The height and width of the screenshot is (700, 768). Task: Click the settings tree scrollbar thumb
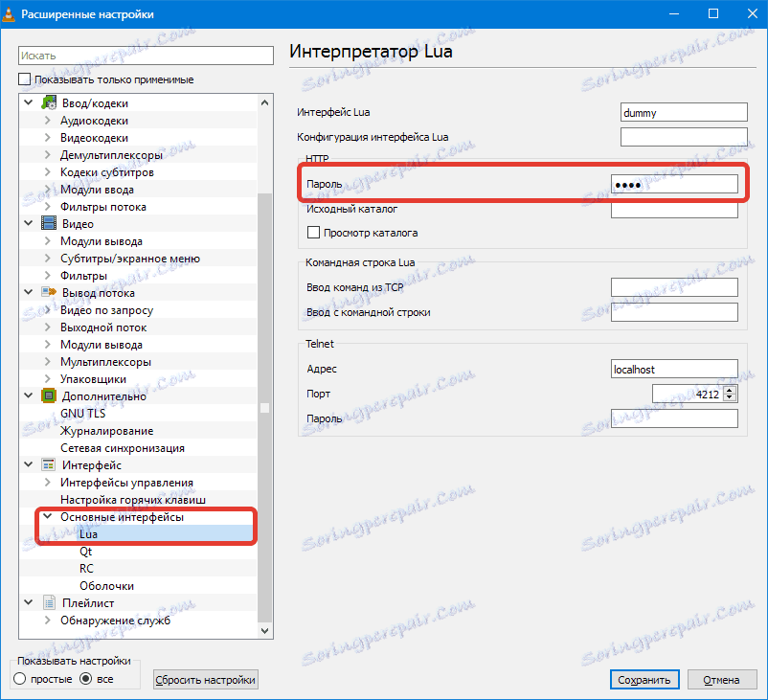(x=264, y=408)
